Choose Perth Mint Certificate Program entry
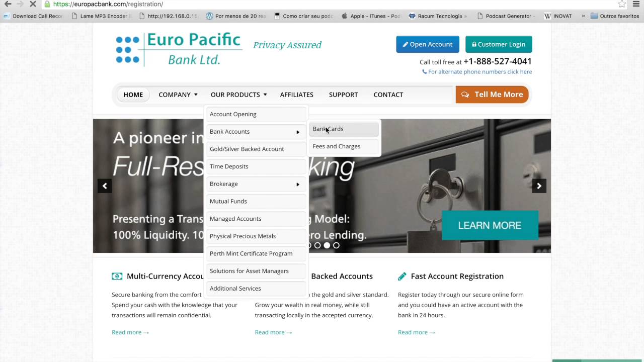 (x=256, y=253)
